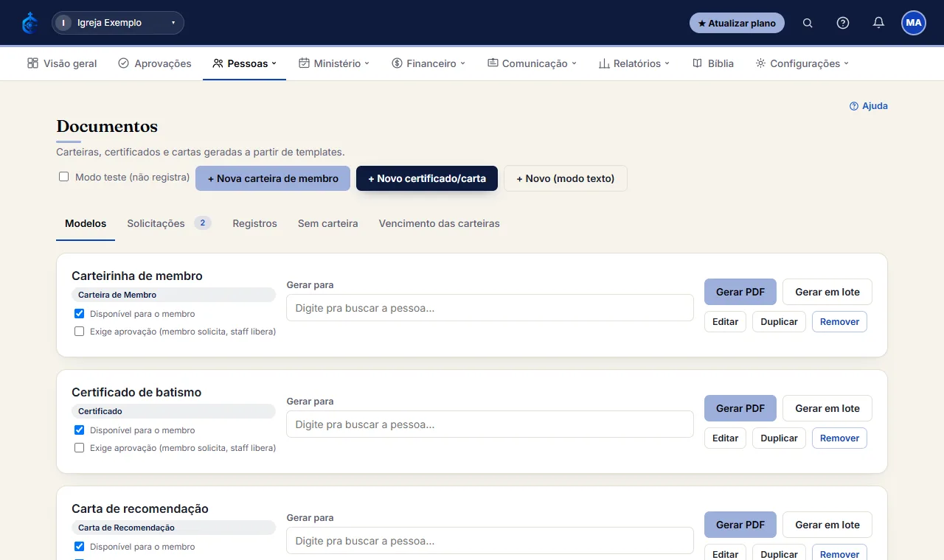Viewport: 944px width, 560px height.
Task: Click + Novo certificado/carta button
Action: (427, 178)
